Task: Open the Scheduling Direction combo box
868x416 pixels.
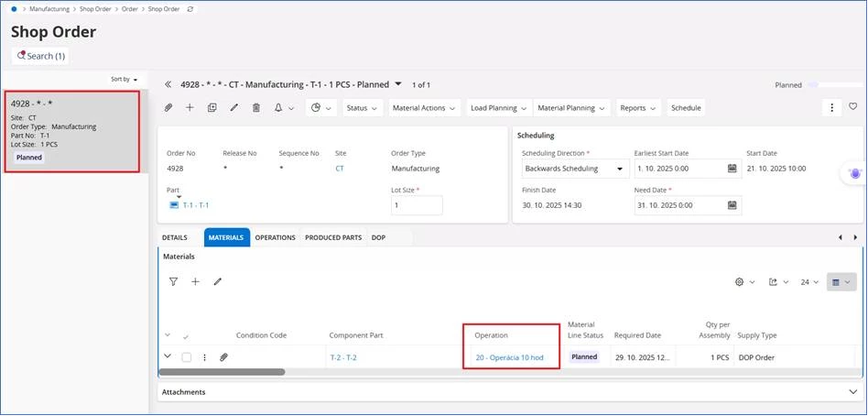Action: tap(575, 169)
